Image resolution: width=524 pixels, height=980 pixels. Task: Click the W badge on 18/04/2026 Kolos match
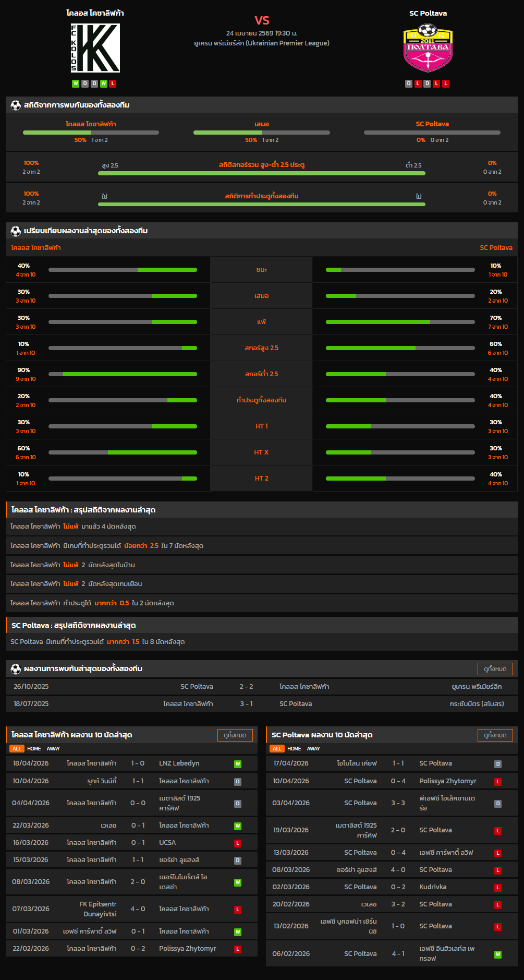click(238, 764)
